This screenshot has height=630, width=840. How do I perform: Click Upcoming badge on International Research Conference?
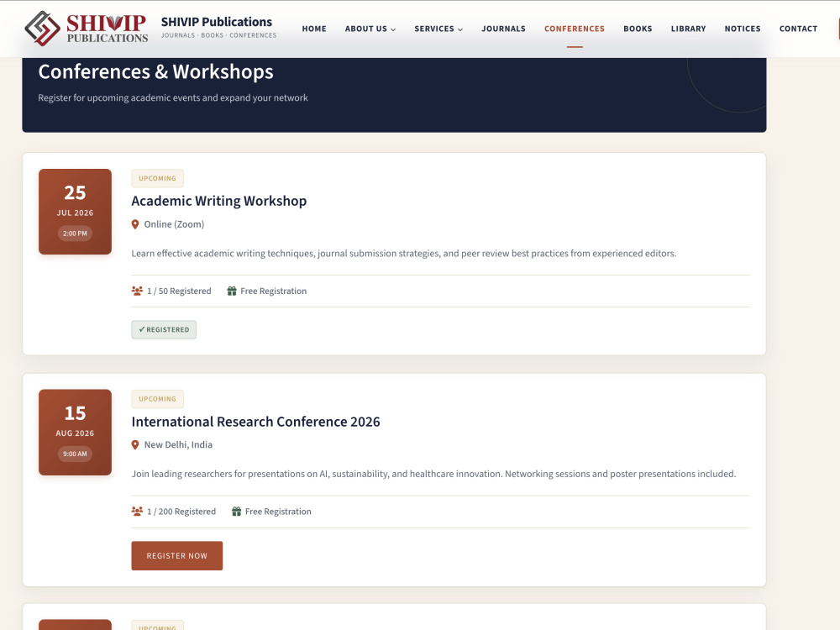(x=158, y=399)
